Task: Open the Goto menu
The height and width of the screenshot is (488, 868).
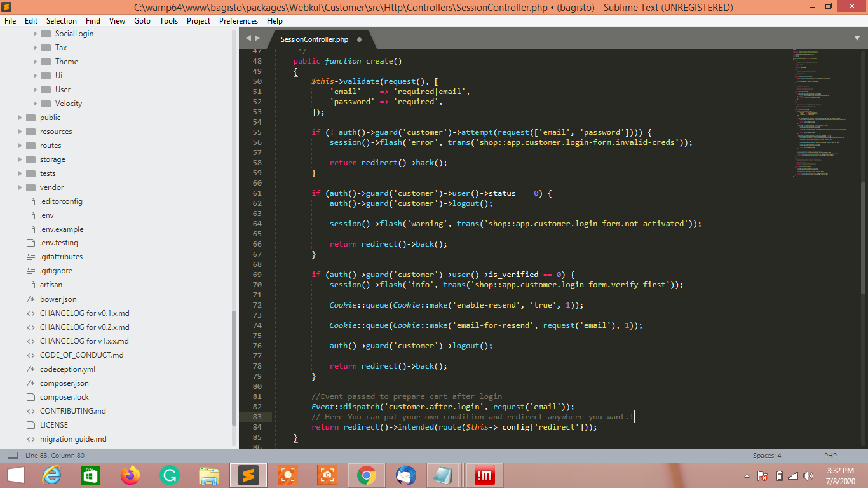Action: coord(142,20)
